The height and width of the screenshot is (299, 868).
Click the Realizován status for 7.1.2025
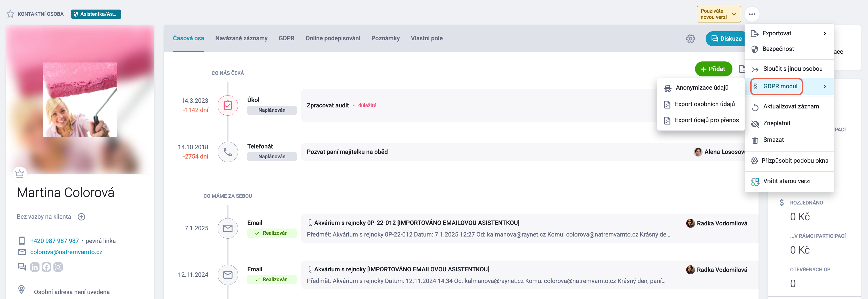point(272,233)
